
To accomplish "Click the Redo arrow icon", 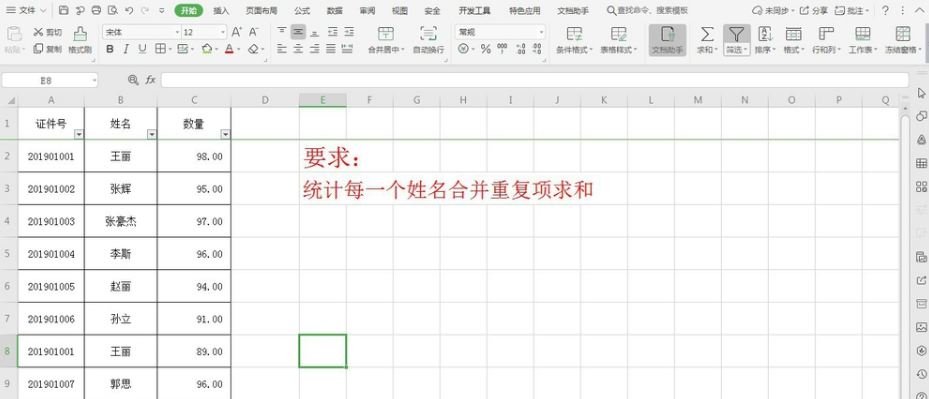I will (x=145, y=11).
